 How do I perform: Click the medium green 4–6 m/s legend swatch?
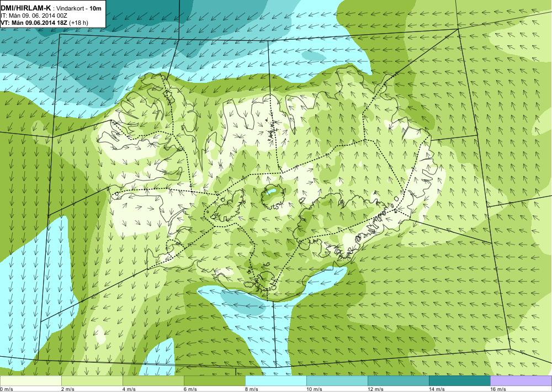point(153,381)
